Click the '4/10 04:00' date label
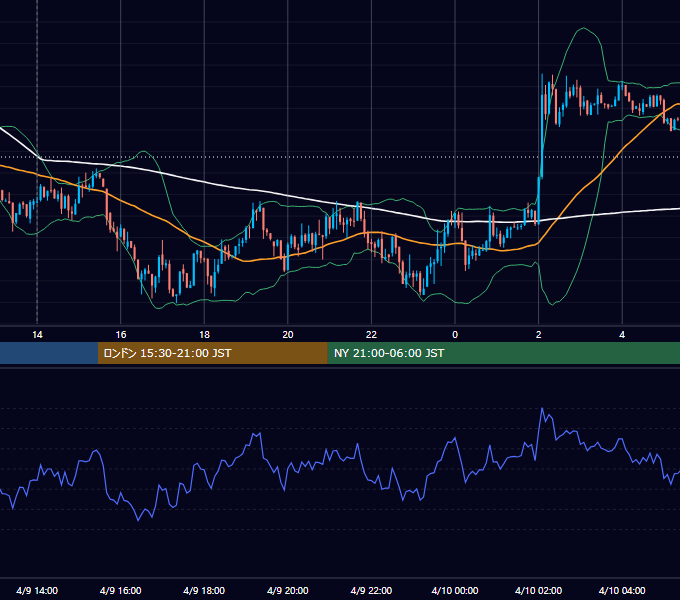Viewport: 680px width, 600px height. (x=622, y=590)
